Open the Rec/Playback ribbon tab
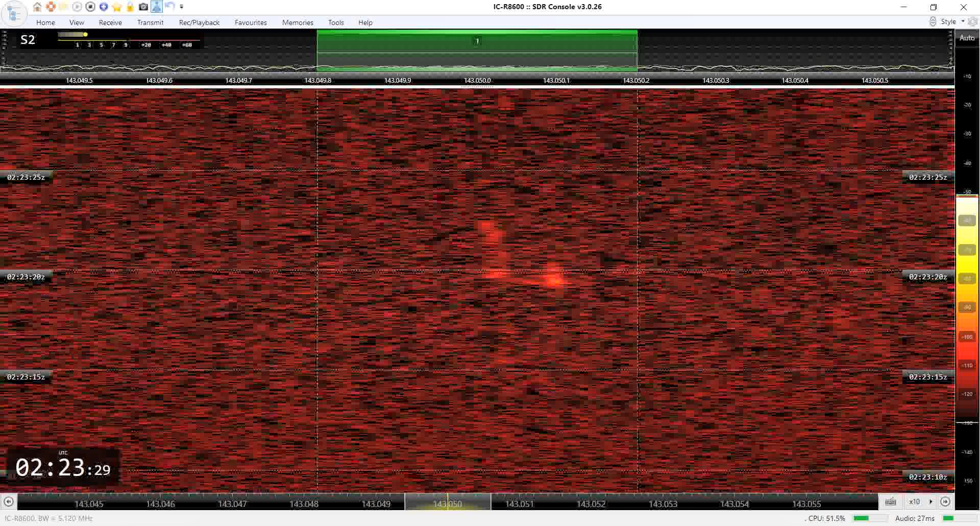Screen dimensions: 980x526 (199, 22)
